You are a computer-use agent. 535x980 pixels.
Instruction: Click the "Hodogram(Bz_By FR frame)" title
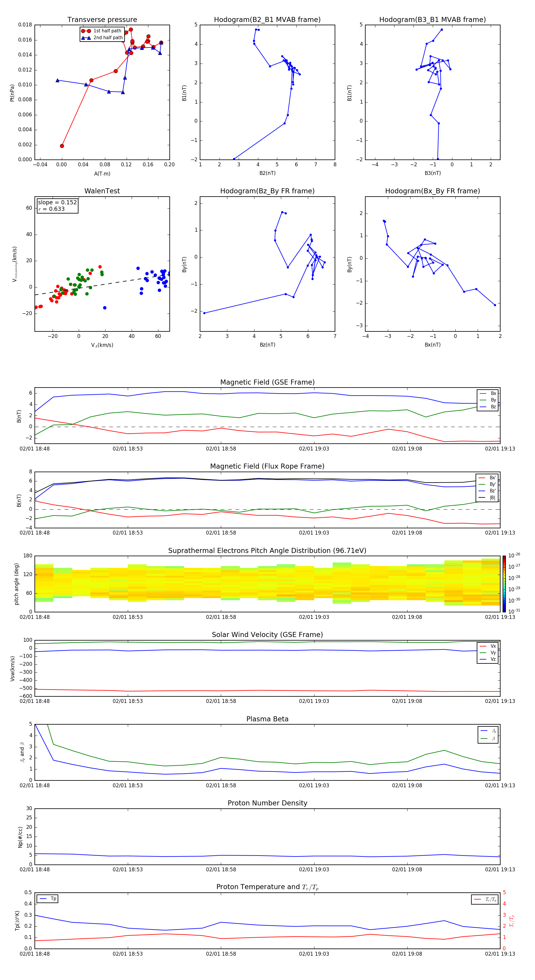(267, 191)
